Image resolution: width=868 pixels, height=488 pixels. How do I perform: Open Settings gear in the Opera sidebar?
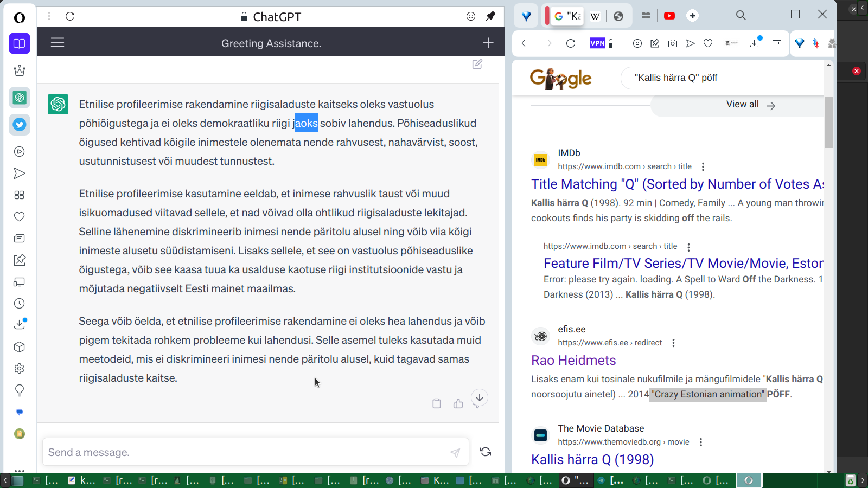[x=20, y=369]
